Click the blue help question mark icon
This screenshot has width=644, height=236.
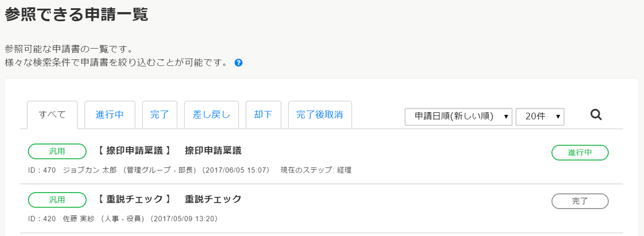click(238, 63)
